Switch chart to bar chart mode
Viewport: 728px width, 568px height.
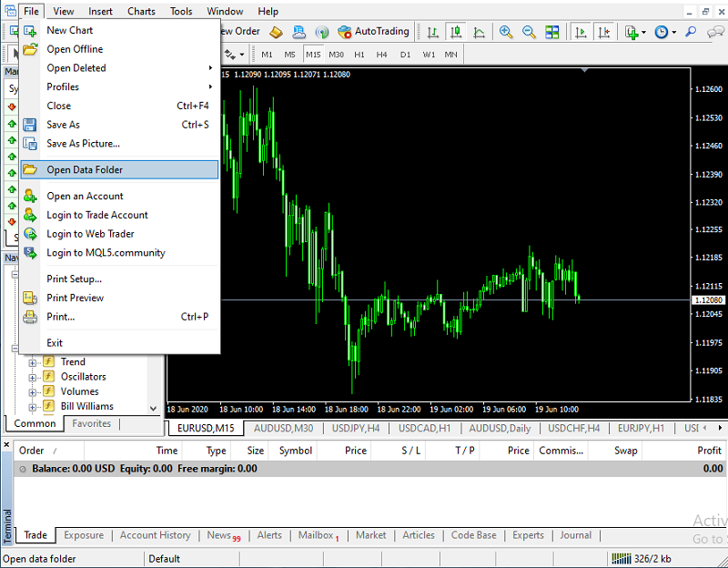433,32
